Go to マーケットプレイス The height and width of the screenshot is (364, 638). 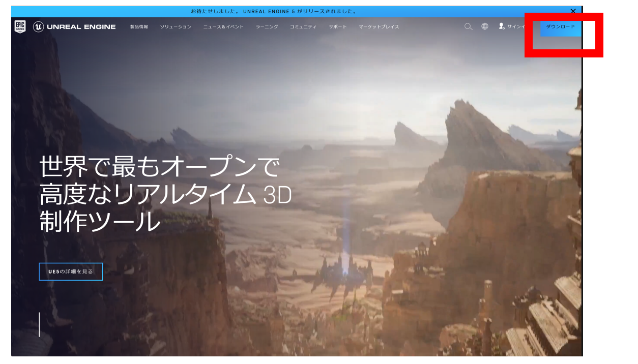(379, 27)
